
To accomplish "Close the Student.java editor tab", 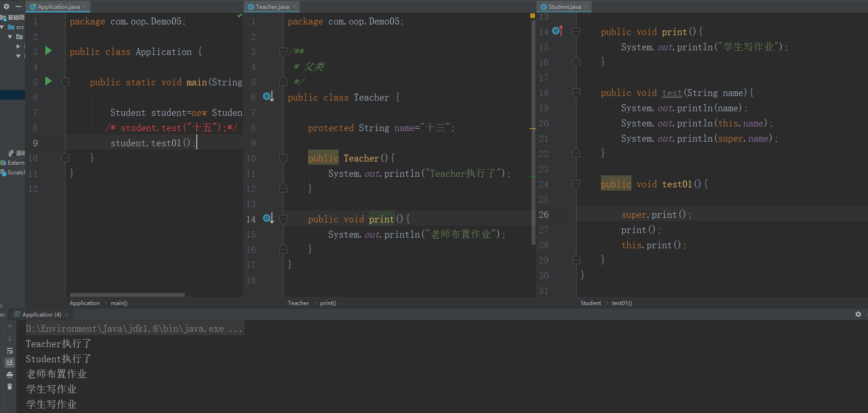I will pyautogui.click(x=586, y=6).
